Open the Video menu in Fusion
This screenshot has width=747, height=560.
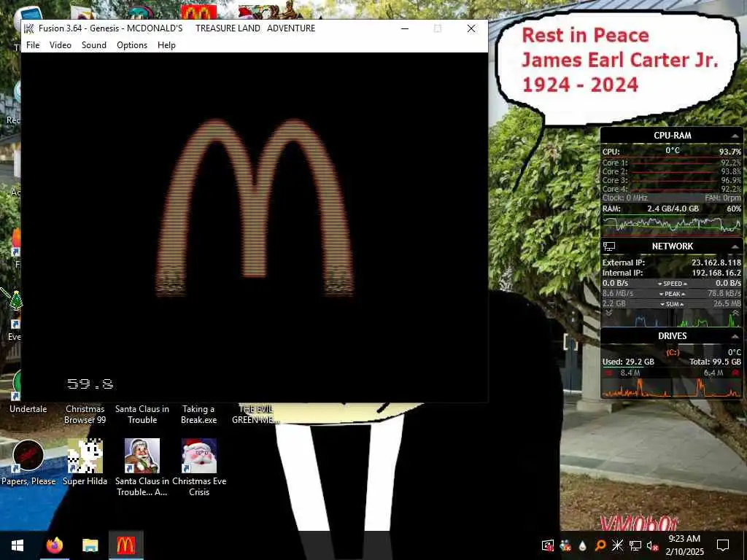pyautogui.click(x=61, y=44)
